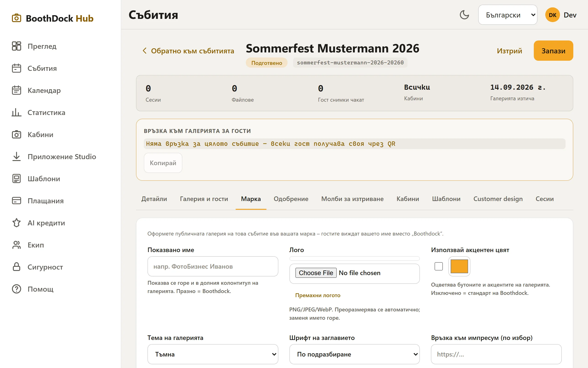Click the Изтрий delete link
This screenshot has height=368, width=588.
tap(509, 51)
